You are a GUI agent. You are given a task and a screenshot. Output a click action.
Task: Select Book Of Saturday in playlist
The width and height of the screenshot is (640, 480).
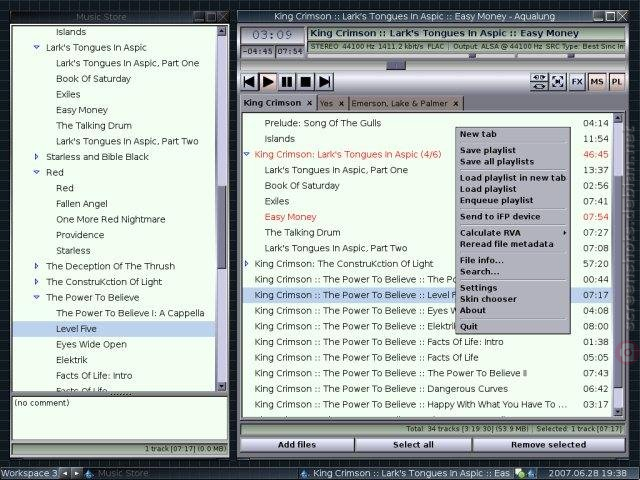point(302,186)
